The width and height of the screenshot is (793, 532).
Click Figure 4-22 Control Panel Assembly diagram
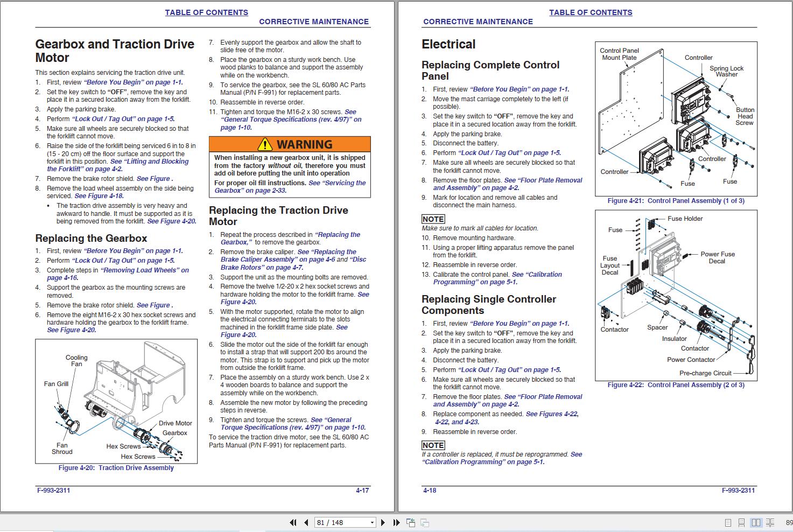point(676,295)
